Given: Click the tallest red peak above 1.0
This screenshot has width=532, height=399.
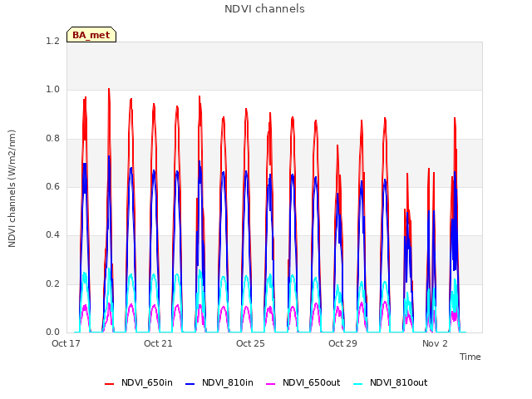Looking at the screenshot, I should click(x=109, y=90).
